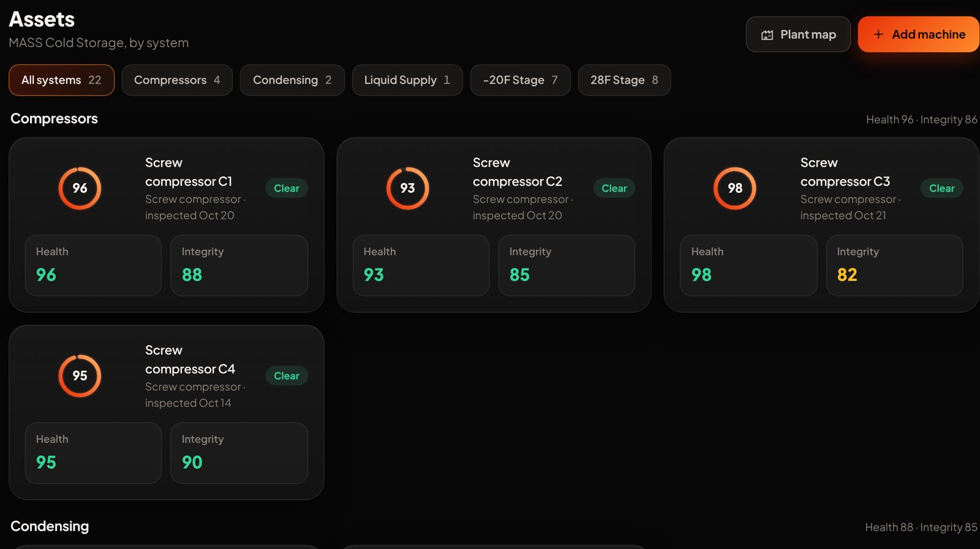Filter assets by Compressors
The image size is (980, 549).
click(x=177, y=80)
